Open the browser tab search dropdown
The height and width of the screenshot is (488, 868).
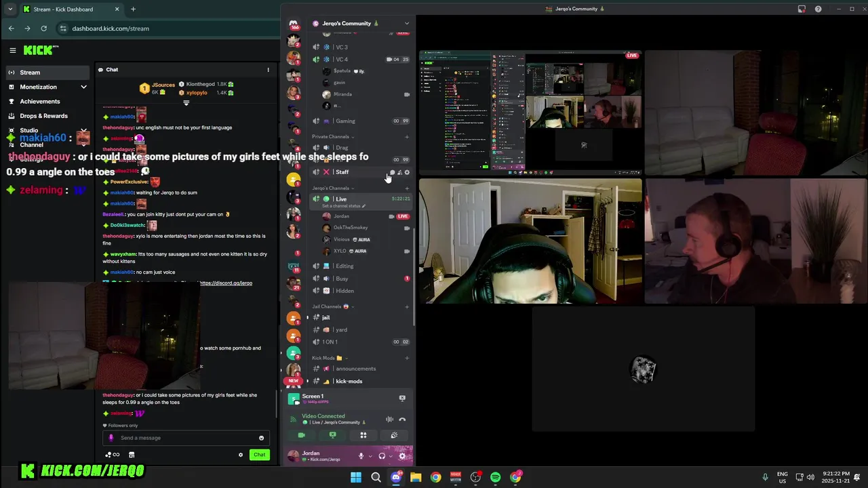pos(9,9)
